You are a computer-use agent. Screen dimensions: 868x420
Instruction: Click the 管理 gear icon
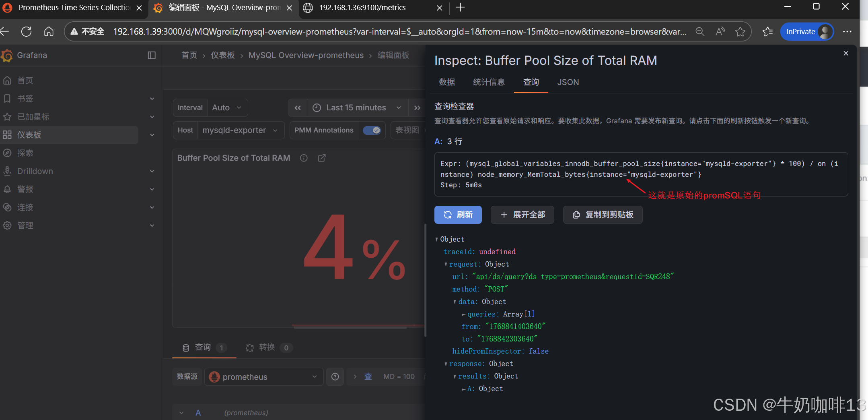[x=7, y=226]
